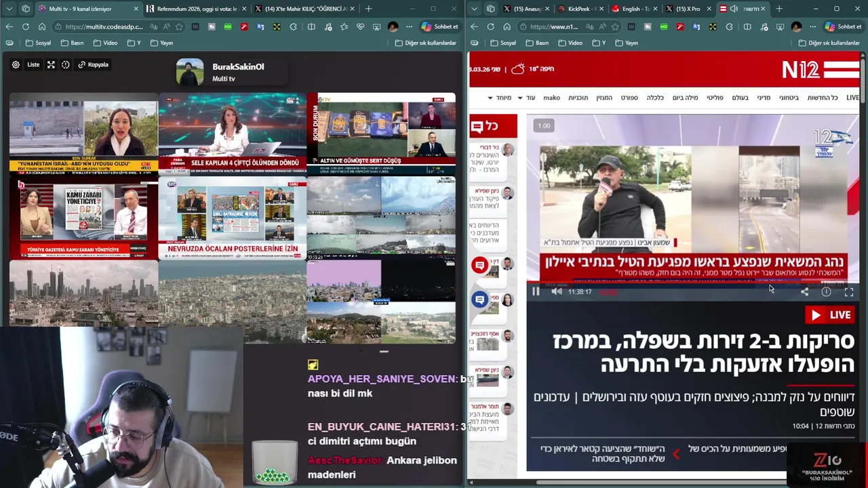This screenshot has width=868, height=488.
Task: Open כל החדשות in N12 nav
Action: tap(823, 98)
